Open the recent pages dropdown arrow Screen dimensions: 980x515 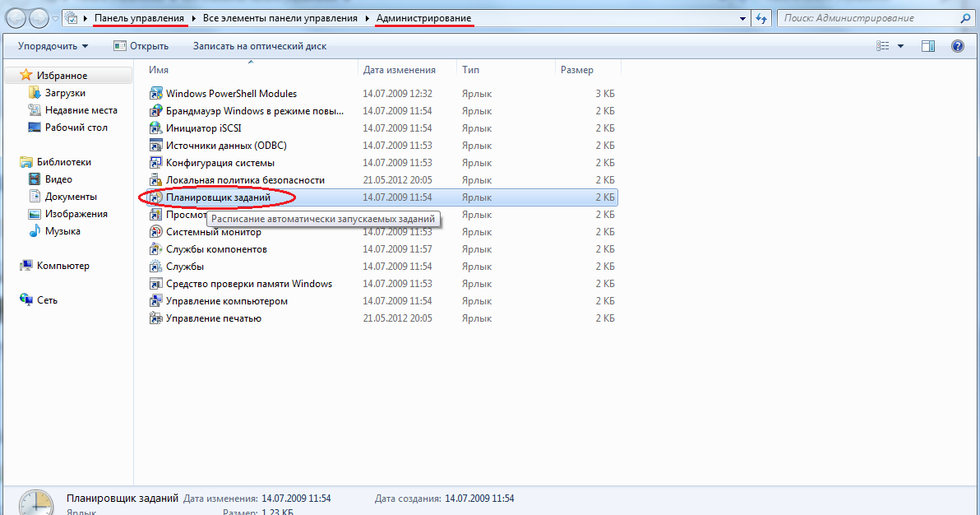[55, 19]
